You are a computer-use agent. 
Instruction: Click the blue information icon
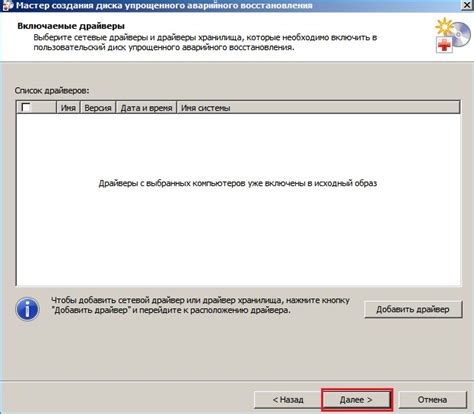coord(27,309)
